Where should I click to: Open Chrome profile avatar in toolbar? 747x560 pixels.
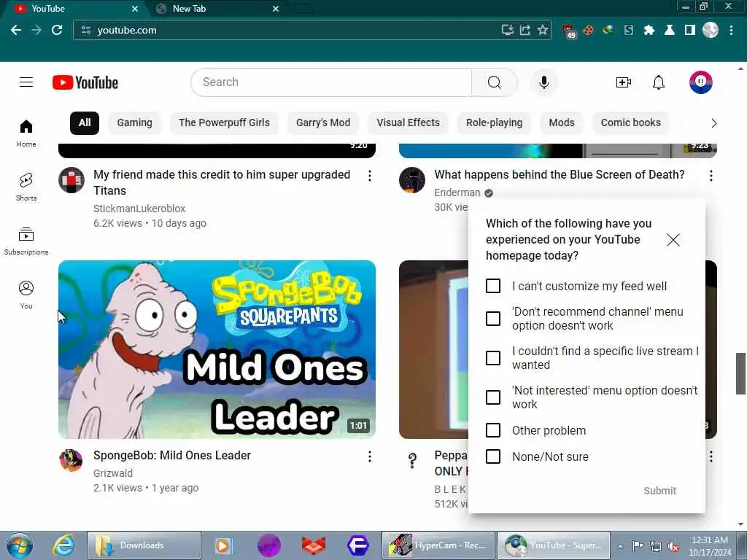click(711, 30)
